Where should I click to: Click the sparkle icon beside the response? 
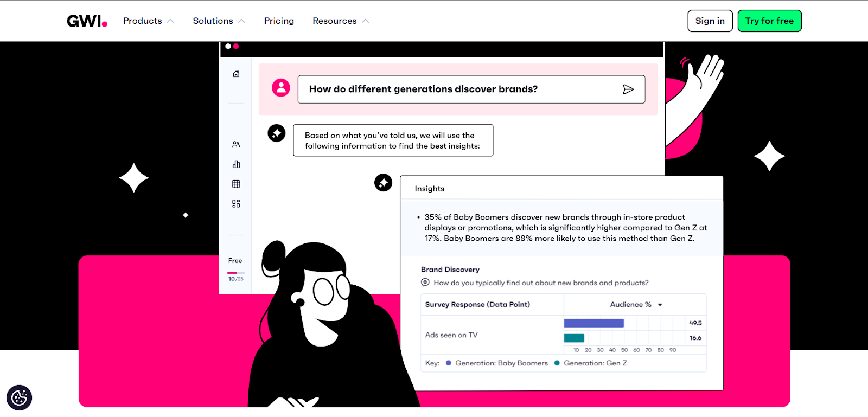(277, 133)
